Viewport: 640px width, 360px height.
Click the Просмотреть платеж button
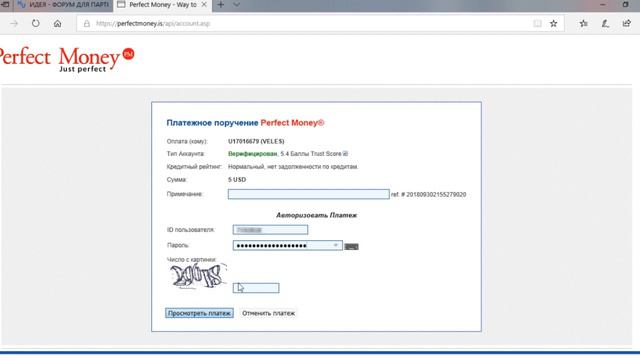(x=200, y=313)
